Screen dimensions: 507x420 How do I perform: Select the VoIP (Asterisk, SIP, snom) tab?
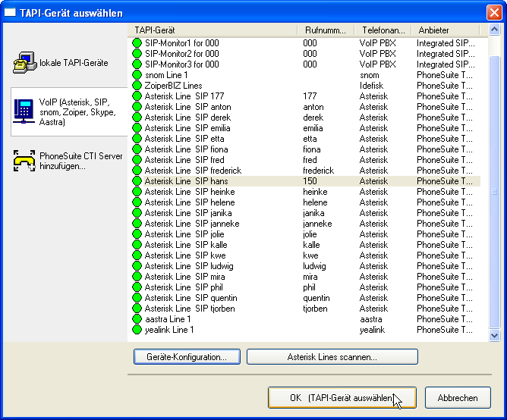point(67,112)
